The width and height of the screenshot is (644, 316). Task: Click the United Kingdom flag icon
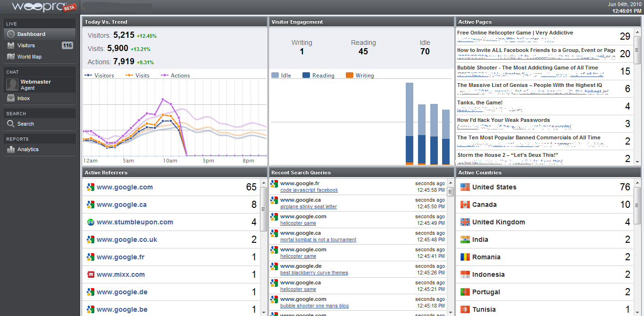(465, 222)
